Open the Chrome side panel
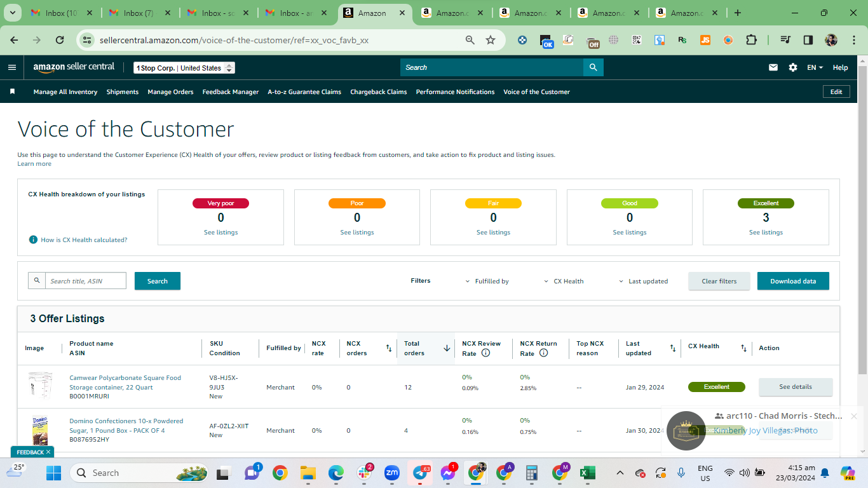 [808, 40]
